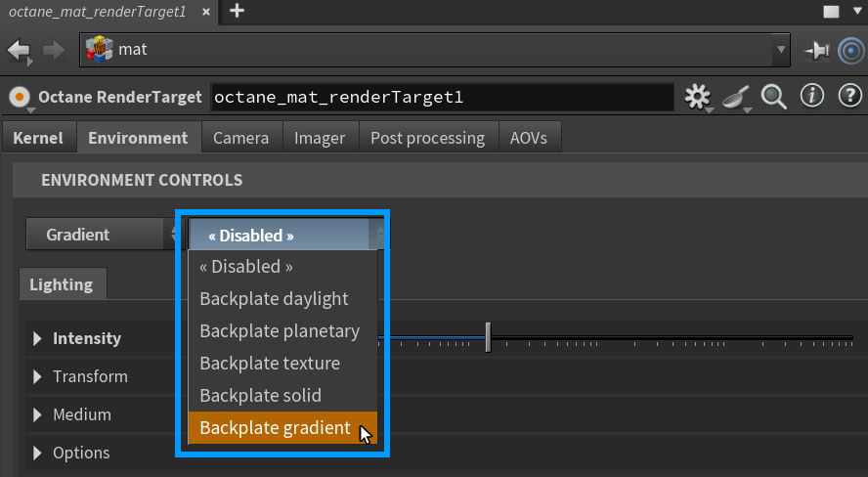Image resolution: width=868 pixels, height=477 pixels.
Task: Open the node info icon
Action: click(812, 96)
